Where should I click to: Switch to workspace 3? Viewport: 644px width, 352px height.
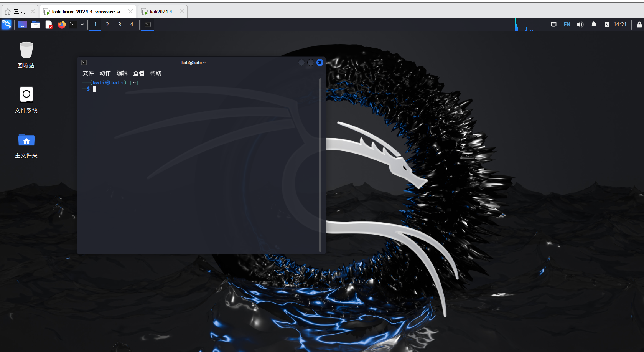tap(120, 25)
